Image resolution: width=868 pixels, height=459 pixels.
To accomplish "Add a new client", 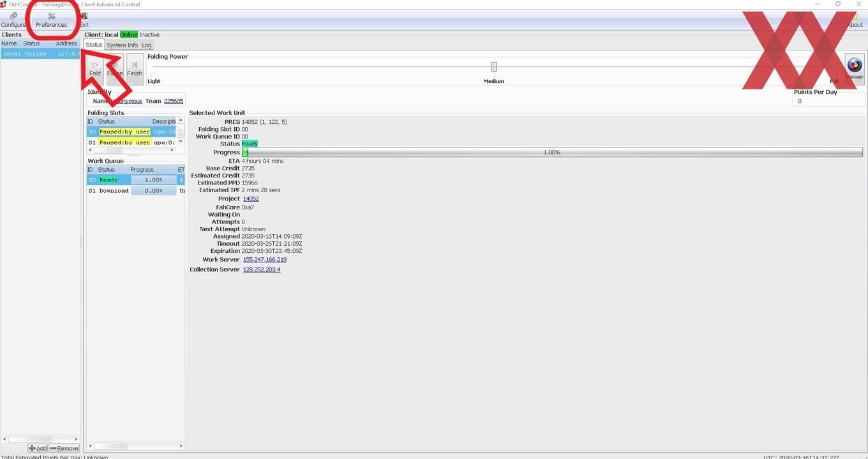I will (x=38, y=448).
